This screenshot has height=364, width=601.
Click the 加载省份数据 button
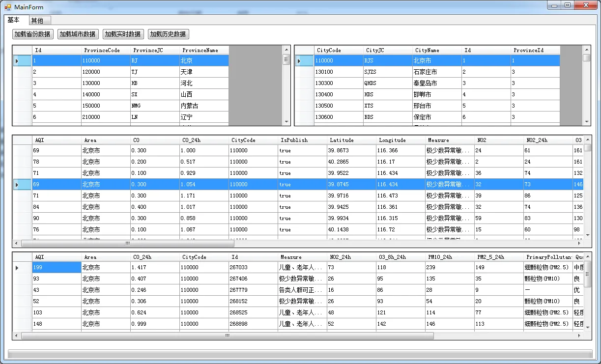click(32, 34)
